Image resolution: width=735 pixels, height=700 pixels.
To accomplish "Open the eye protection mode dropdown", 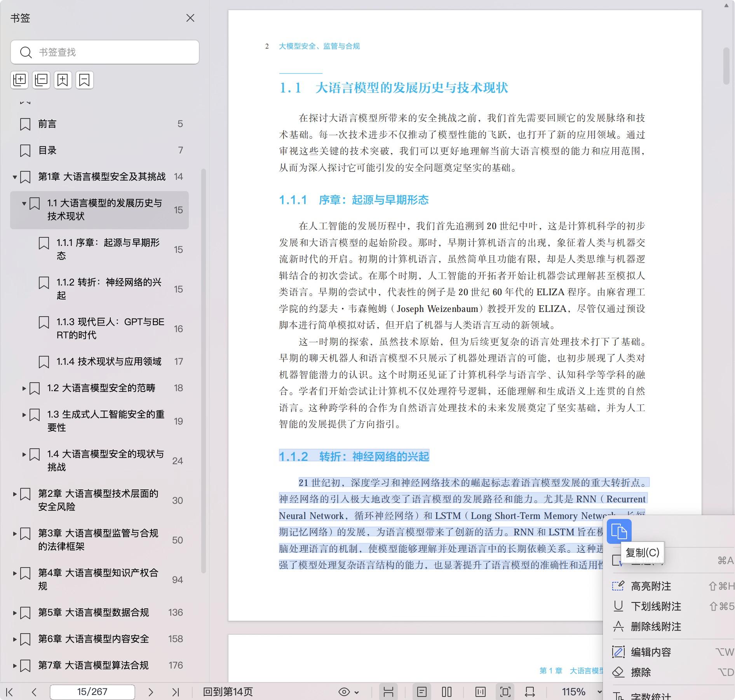I will coord(348,692).
